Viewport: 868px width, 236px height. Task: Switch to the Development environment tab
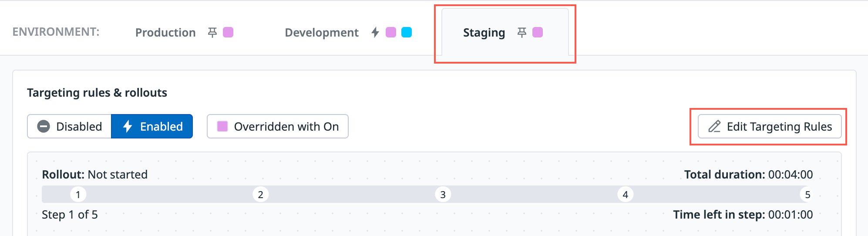pyautogui.click(x=322, y=33)
